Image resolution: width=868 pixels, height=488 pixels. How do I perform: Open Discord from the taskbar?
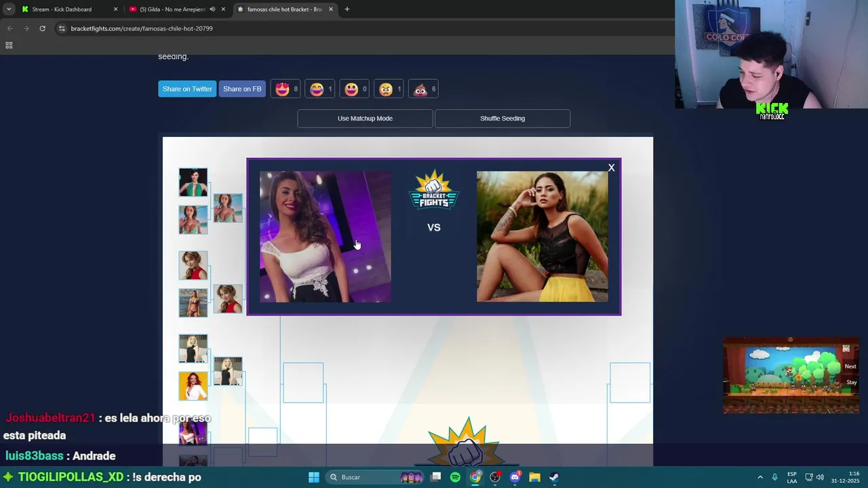515,477
